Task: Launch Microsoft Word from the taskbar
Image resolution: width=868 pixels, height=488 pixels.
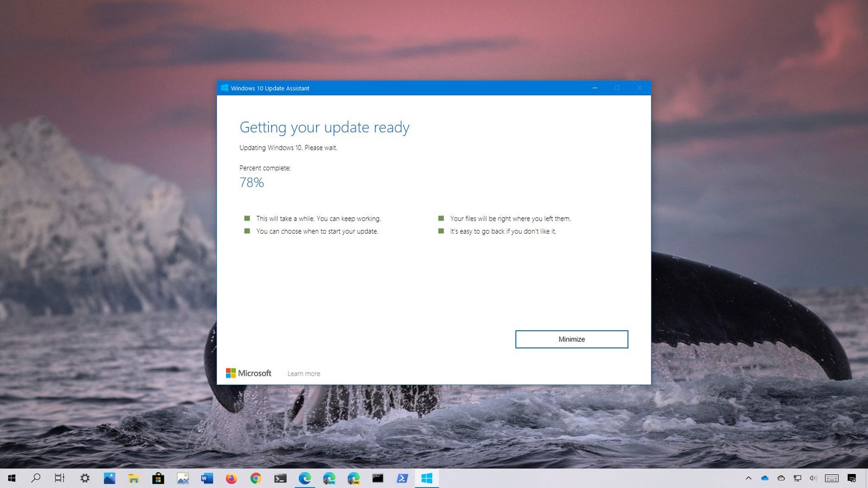Action: click(207, 478)
